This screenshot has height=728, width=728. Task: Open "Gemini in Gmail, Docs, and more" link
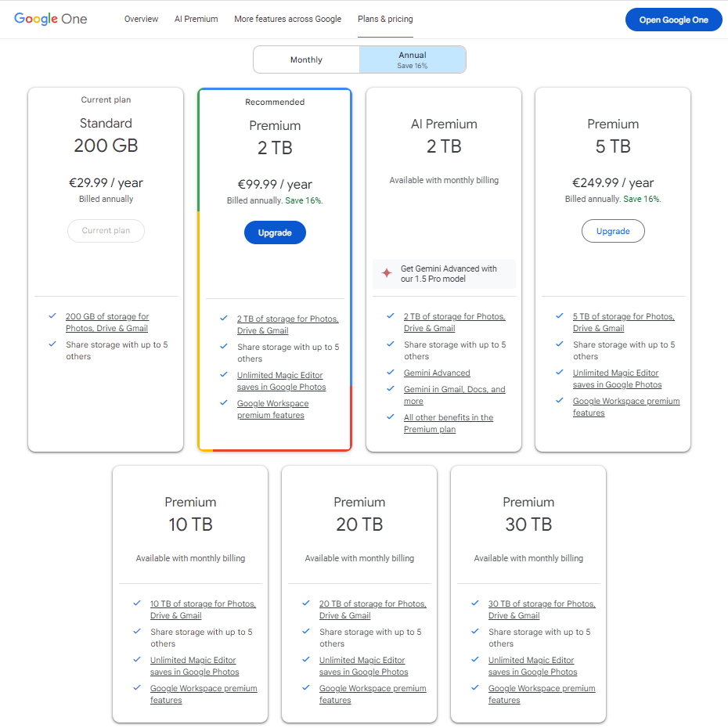(x=455, y=395)
